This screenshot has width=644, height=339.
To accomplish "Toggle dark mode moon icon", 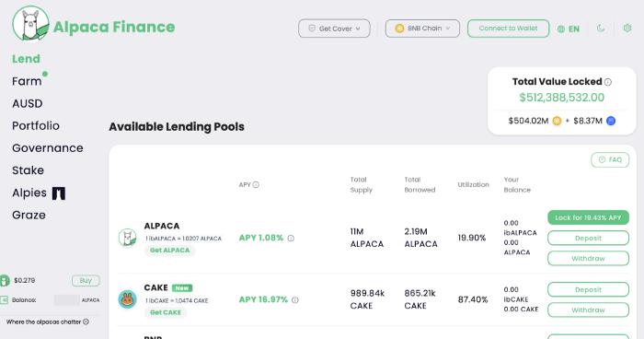I will (x=601, y=29).
